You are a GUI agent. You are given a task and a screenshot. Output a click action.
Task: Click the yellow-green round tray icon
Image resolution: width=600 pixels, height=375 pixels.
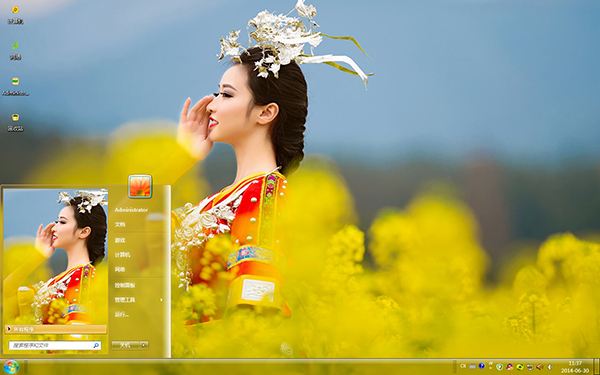[520, 367]
